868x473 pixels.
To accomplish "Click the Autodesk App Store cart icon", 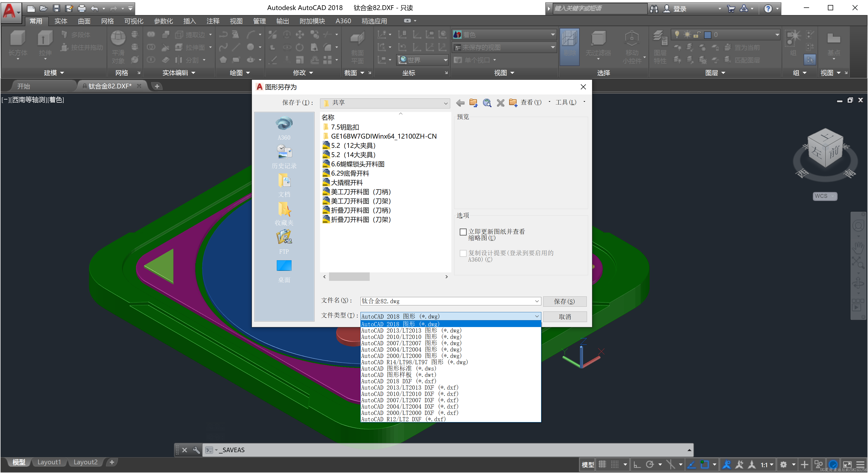I will pos(731,8).
